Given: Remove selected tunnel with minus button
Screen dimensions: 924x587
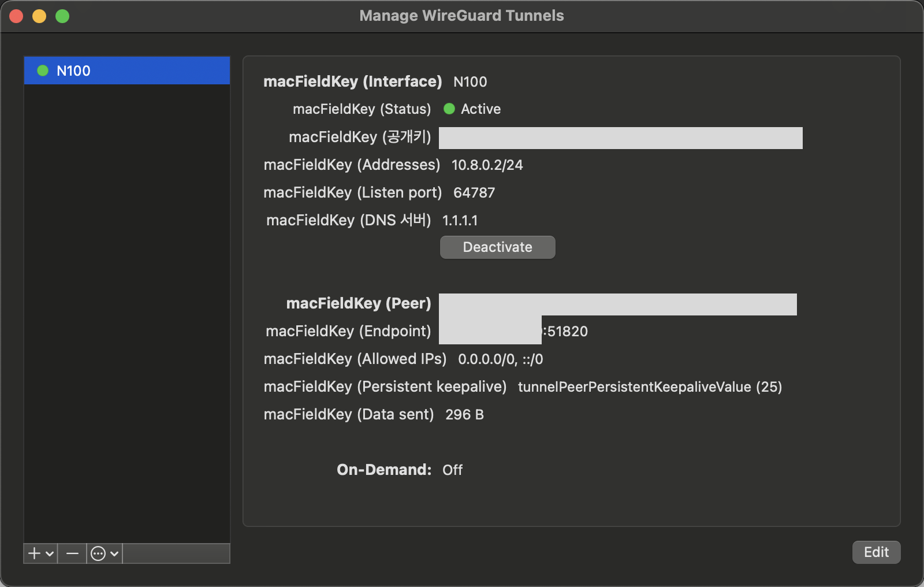Looking at the screenshot, I should click(x=72, y=553).
